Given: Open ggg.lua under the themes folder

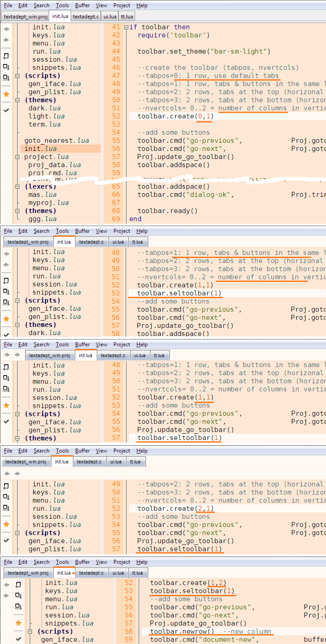Looking at the screenshot, I should tap(42, 219).
